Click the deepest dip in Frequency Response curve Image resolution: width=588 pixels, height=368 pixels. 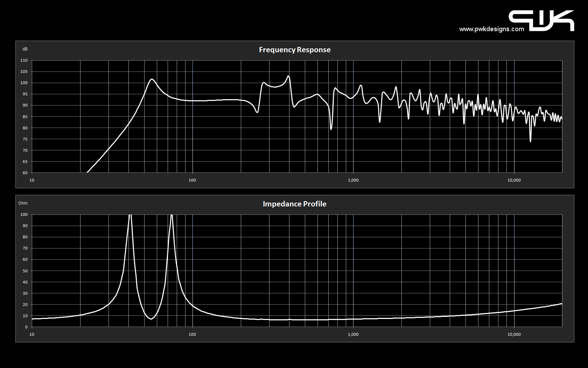tap(530, 141)
